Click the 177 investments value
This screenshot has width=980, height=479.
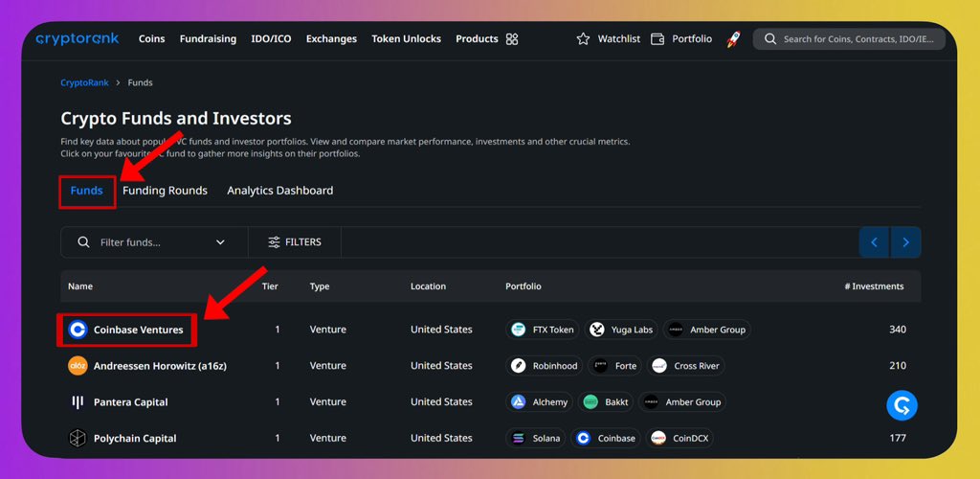tap(898, 439)
